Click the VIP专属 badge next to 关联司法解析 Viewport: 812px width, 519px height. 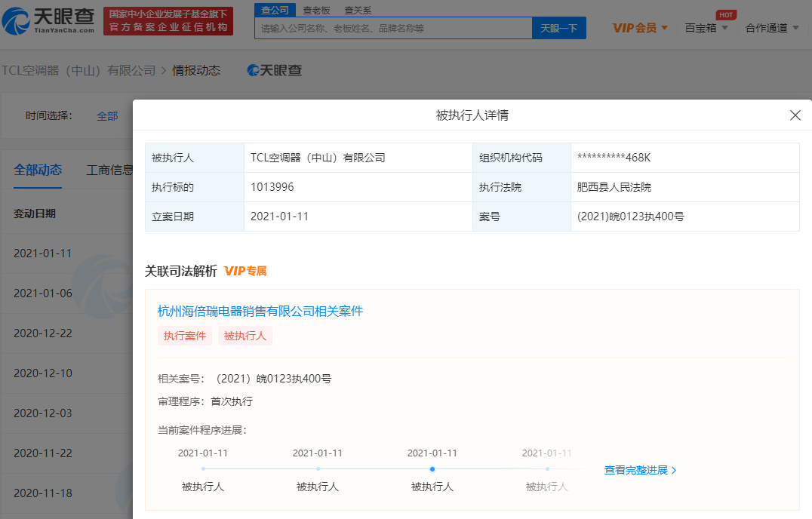point(245,271)
